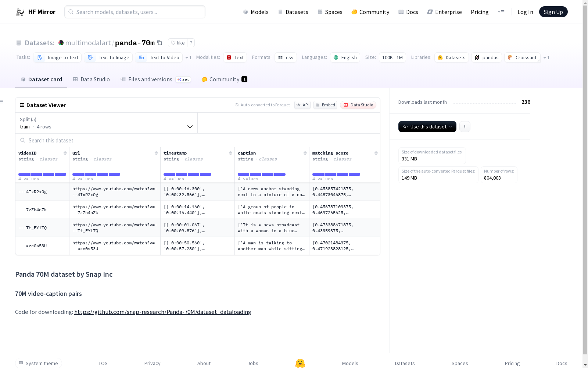Open Spaces in top navigation
The height and width of the screenshot is (368, 588).
[x=330, y=12]
